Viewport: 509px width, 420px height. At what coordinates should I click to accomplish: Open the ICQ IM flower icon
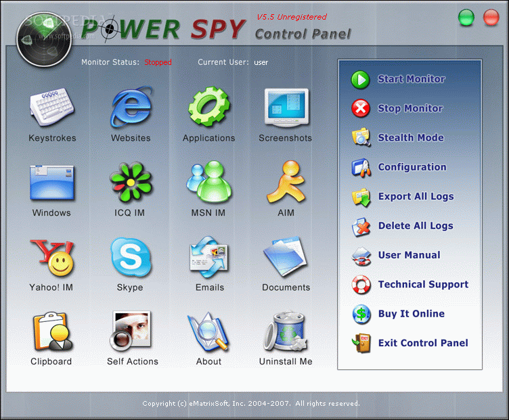coord(131,182)
